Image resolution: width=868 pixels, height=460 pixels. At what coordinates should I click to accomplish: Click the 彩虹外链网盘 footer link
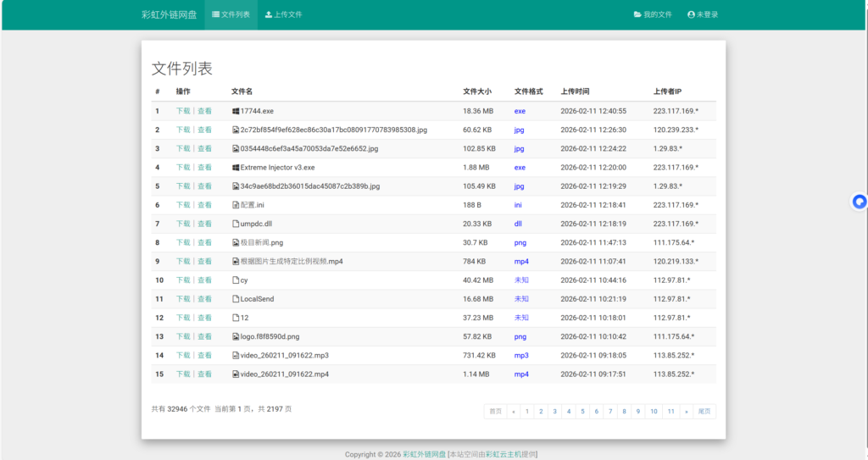point(424,454)
